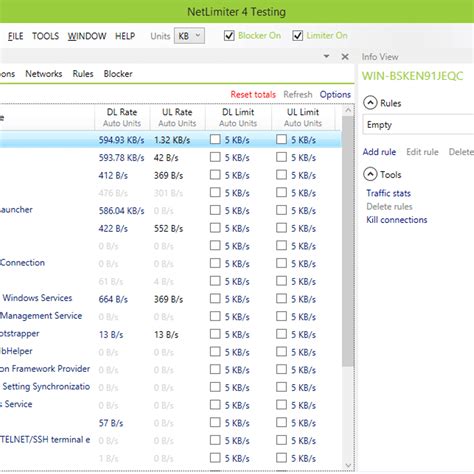474x474 pixels.
Task: Close the activity panel with X icon
Action: click(x=345, y=57)
